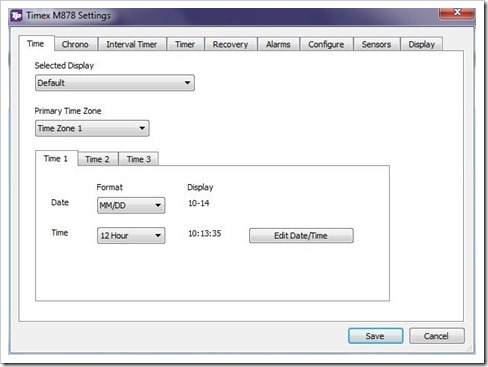Click the TP app icon in title bar

click(x=16, y=16)
